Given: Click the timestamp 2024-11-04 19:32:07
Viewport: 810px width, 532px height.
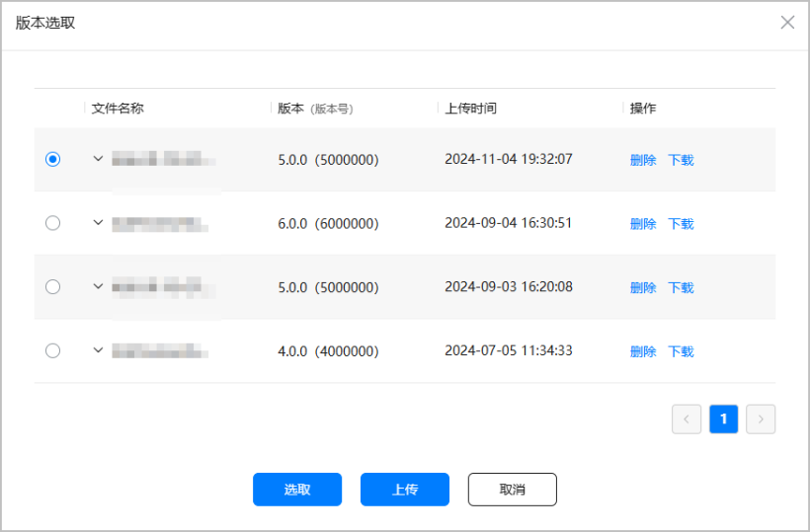Looking at the screenshot, I should (509, 159).
